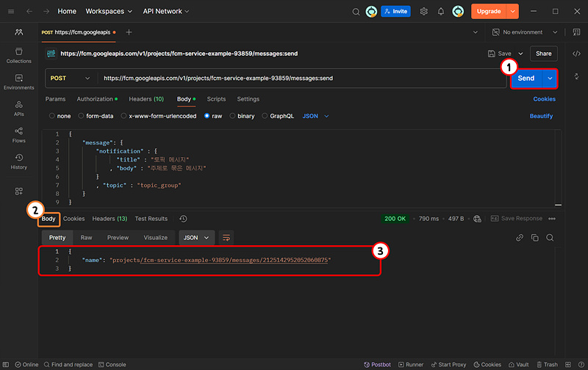The width and height of the screenshot is (588, 370).
Task: Select the GraphQL body type
Action: 265,116
